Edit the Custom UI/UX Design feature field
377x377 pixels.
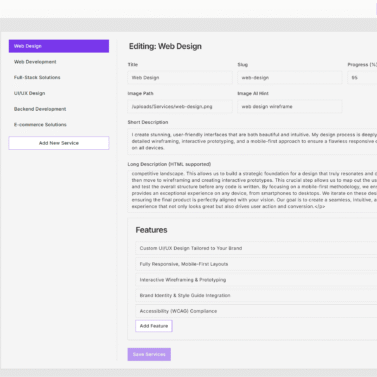(256, 248)
